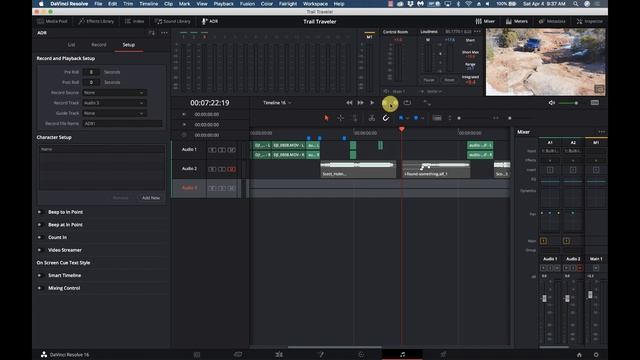Click timeline view options icon

pyautogui.click(x=437, y=118)
